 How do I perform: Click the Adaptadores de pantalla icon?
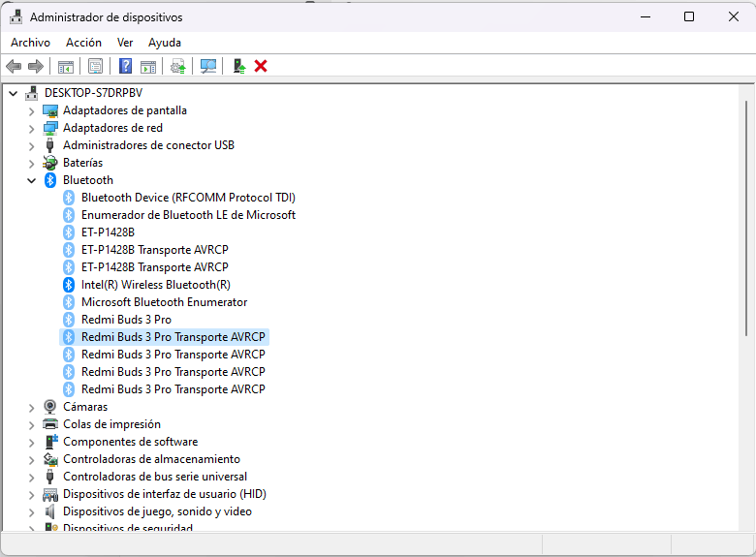50,110
